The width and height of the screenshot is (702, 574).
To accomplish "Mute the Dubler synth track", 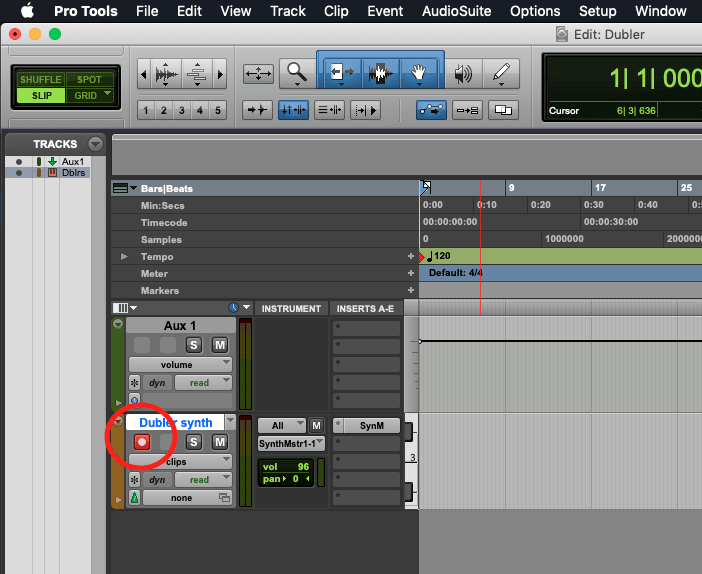I will click(x=220, y=442).
